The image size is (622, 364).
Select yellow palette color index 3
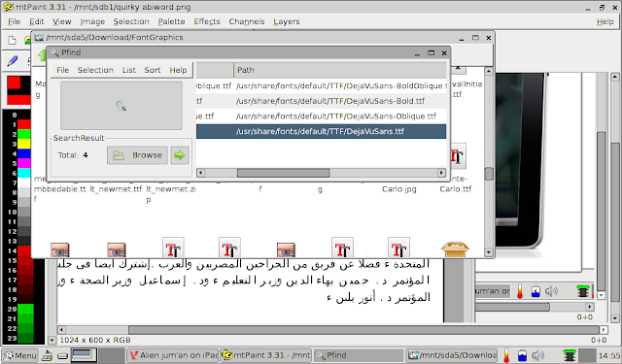[23, 145]
